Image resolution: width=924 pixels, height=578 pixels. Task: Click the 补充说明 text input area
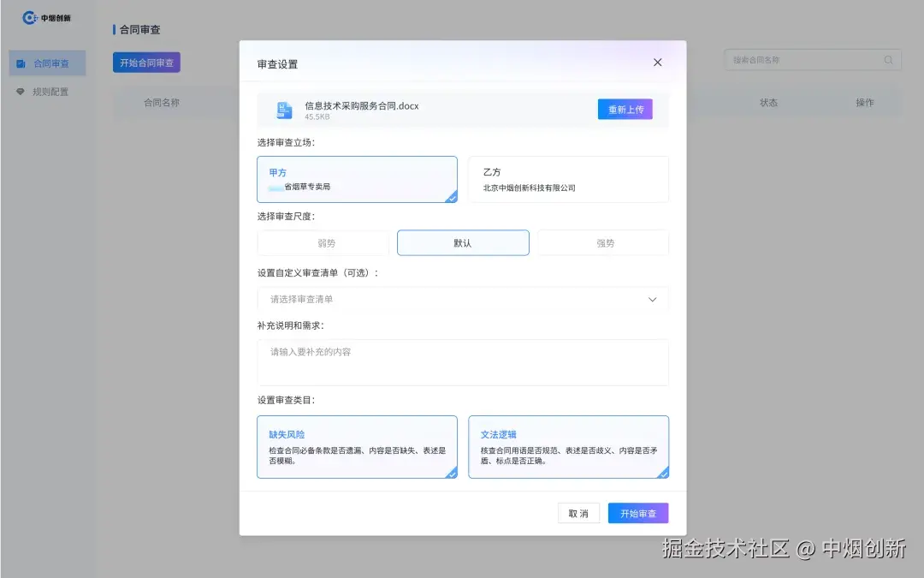[462, 361]
